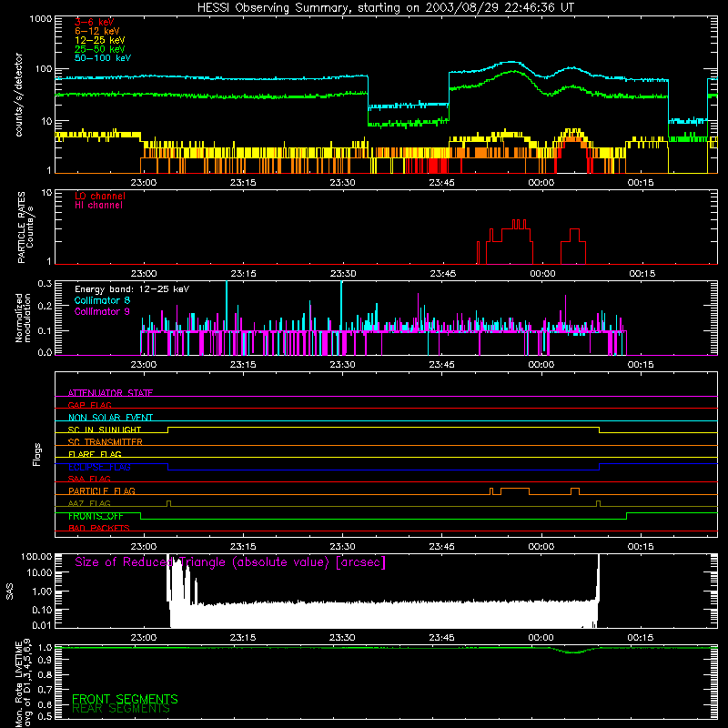The height and width of the screenshot is (728, 728).
Task: Click the 'FRONTS OFF' flag label
Action: coord(96,516)
